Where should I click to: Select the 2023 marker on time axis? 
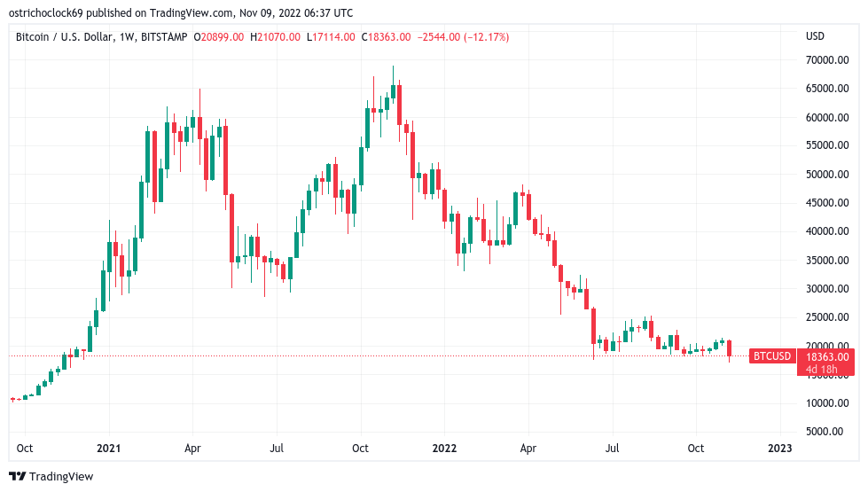click(779, 449)
